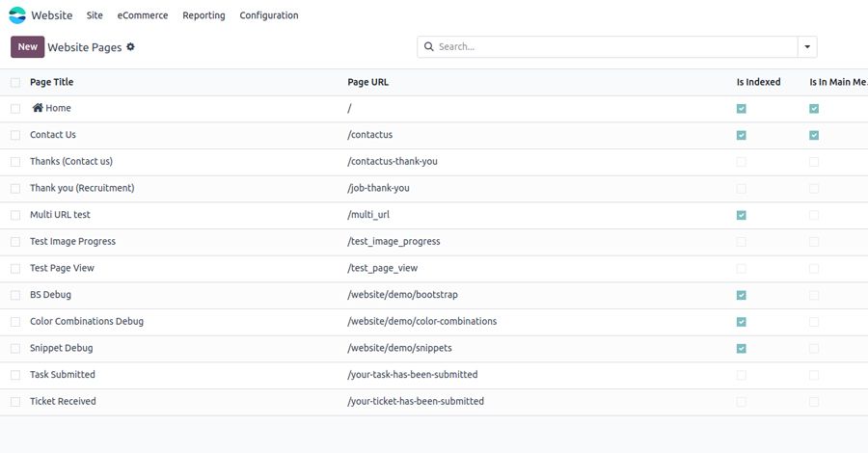Sort by Page URL column header
Image resolution: width=868 pixels, height=453 pixels.
pos(367,82)
